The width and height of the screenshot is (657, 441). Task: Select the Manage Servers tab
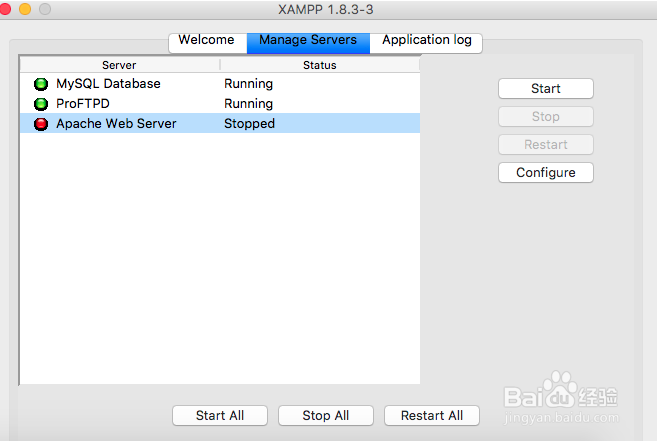click(308, 43)
